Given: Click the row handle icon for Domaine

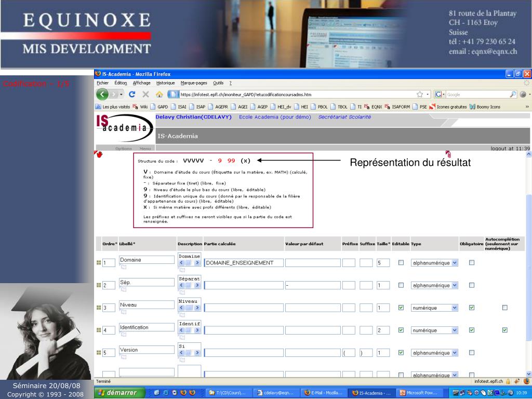Looking at the screenshot, I should pyautogui.click(x=99, y=262).
